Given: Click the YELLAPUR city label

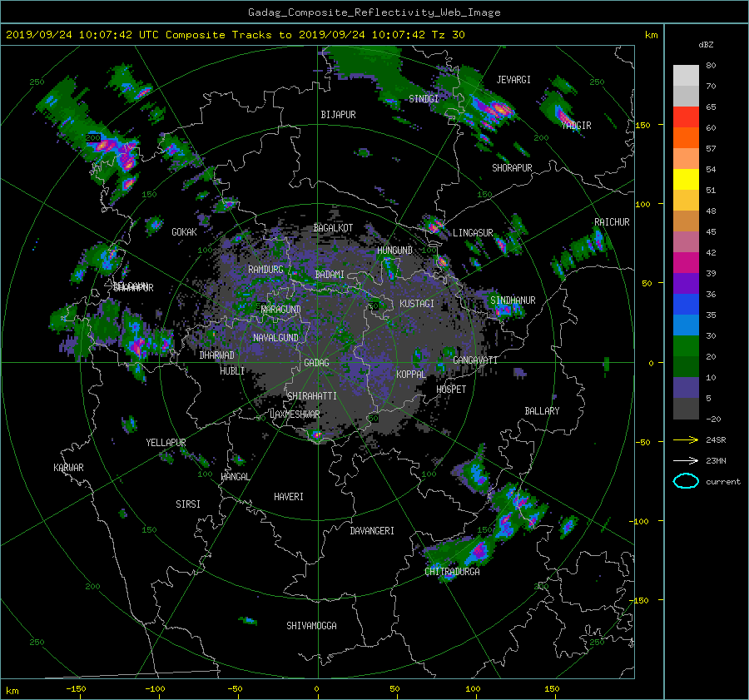Looking at the screenshot, I should click(x=166, y=443).
